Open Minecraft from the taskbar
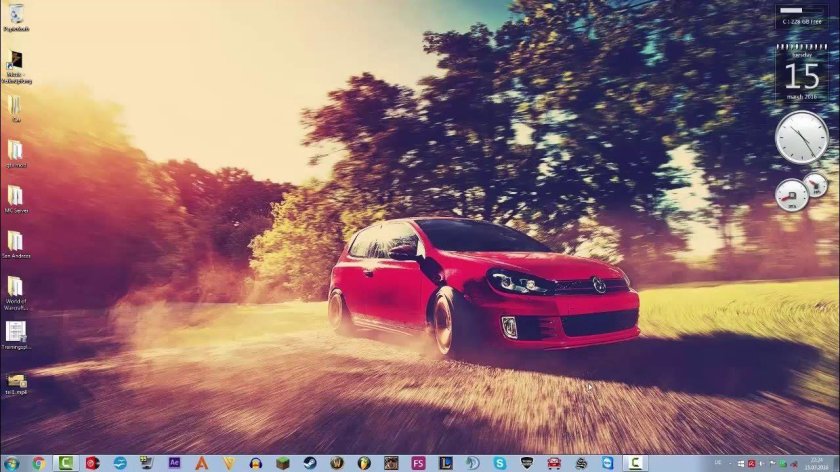The image size is (840, 472). [x=283, y=463]
